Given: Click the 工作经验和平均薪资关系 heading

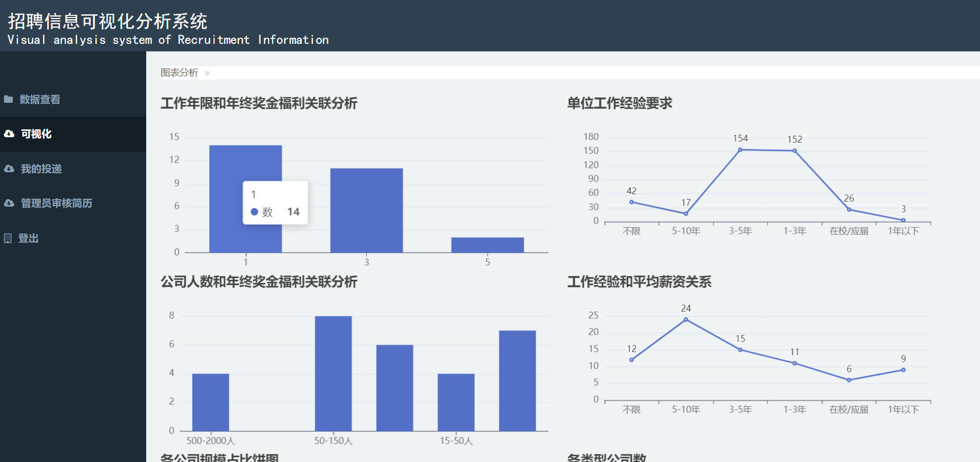Looking at the screenshot, I should coord(639,281).
